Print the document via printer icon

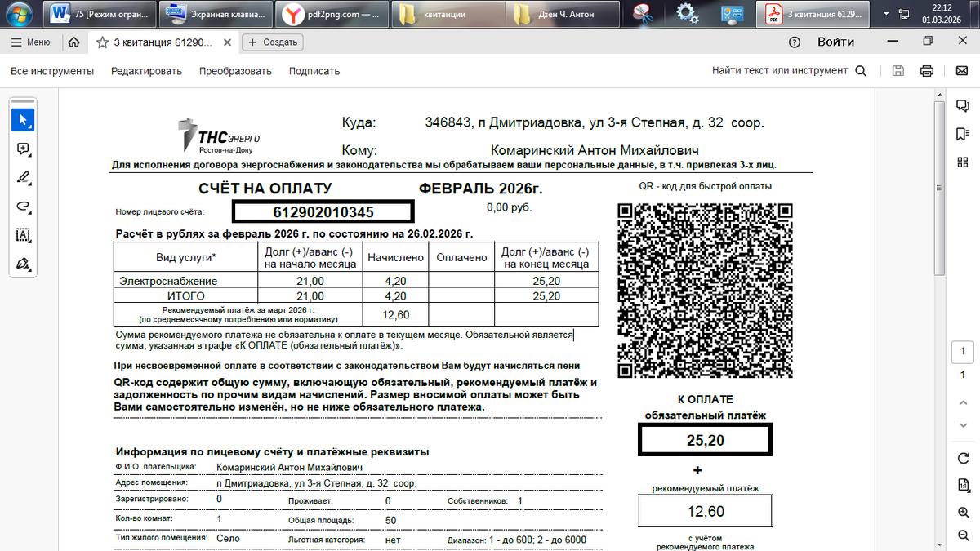coord(927,71)
